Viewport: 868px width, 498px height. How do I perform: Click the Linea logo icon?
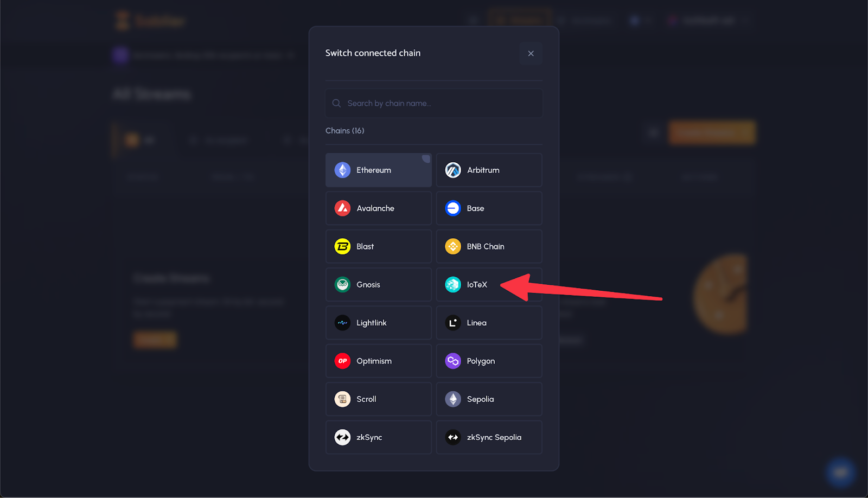coord(453,323)
